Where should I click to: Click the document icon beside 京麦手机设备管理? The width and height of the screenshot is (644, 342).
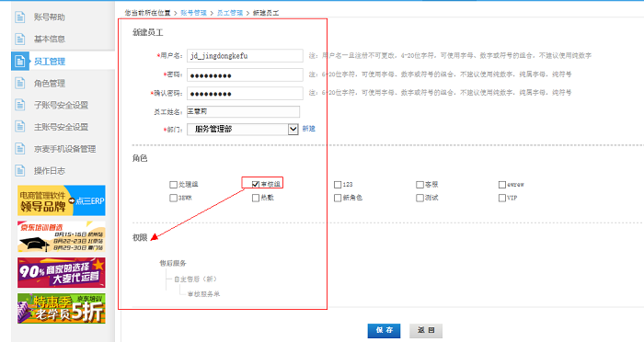[x=19, y=148]
